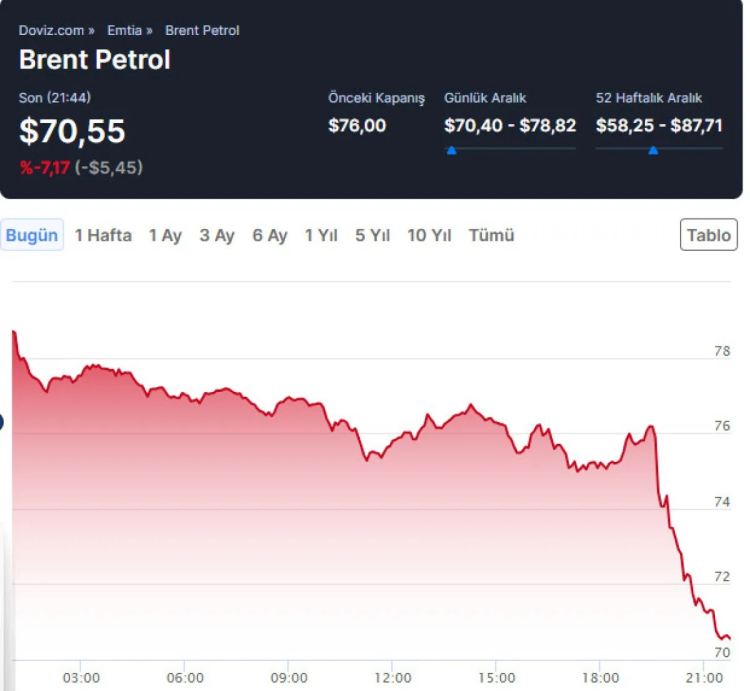This screenshot has width=750, height=691.
Task: Click the Brent Petrol page heading
Action: click(94, 60)
